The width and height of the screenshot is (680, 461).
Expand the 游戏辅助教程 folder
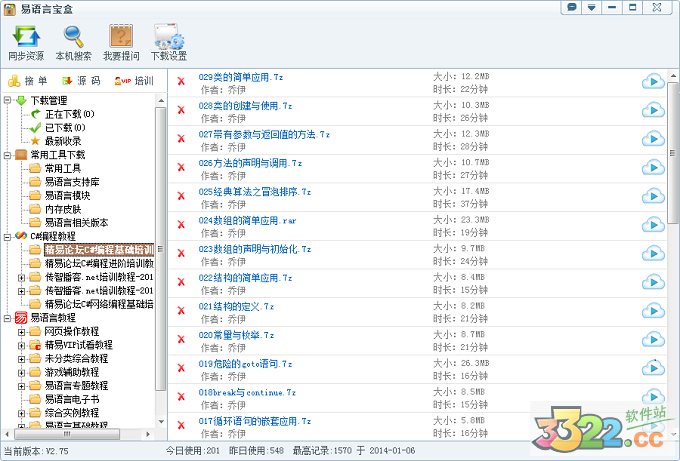click(x=21, y=373)
